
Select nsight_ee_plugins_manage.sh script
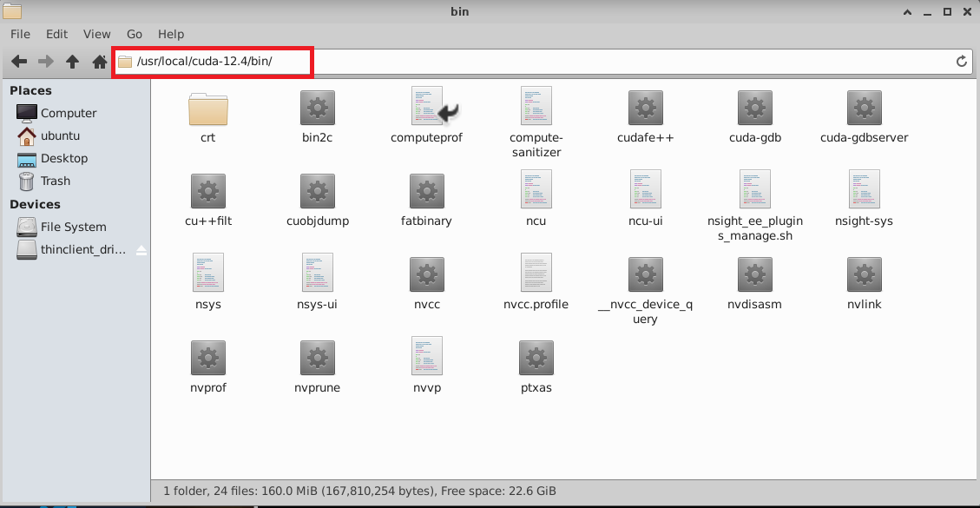coord(755,189)
